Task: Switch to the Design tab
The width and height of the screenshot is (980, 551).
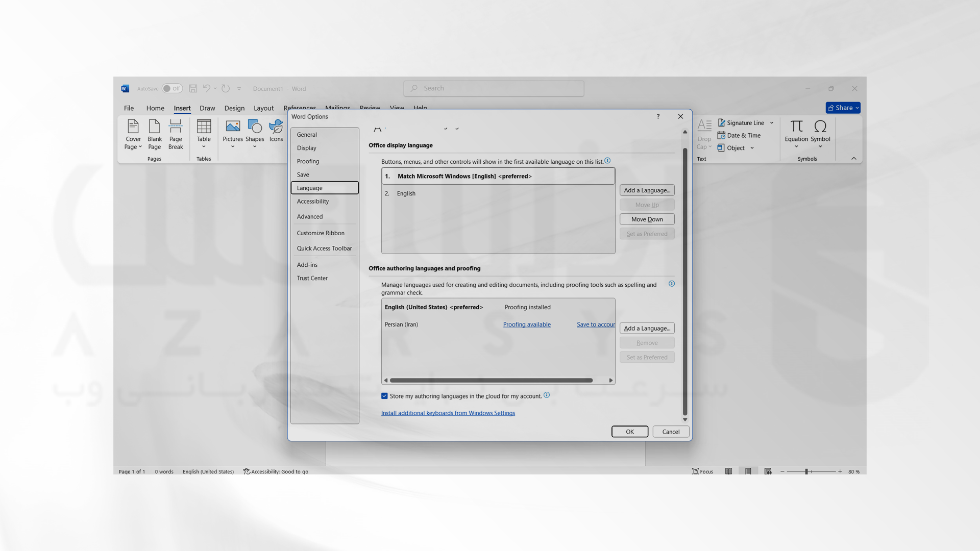Action: 234,108
